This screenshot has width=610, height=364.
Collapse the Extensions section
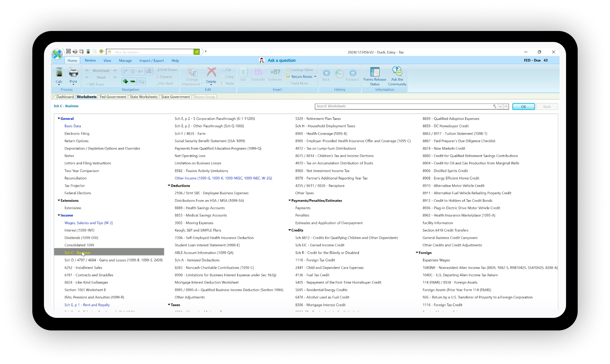click(x=59, y=200)
